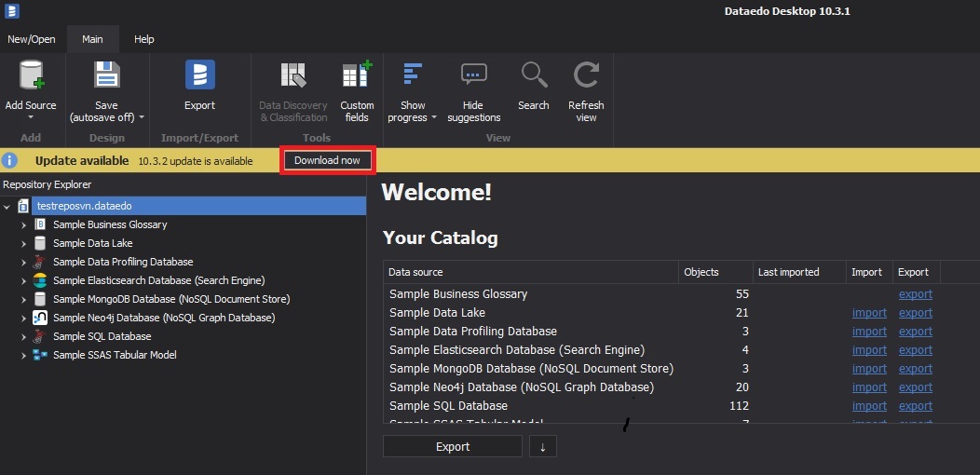980x475 pixels.
Task: Click Sample MongoDB Database catalog row name
Action: point(531,369)
